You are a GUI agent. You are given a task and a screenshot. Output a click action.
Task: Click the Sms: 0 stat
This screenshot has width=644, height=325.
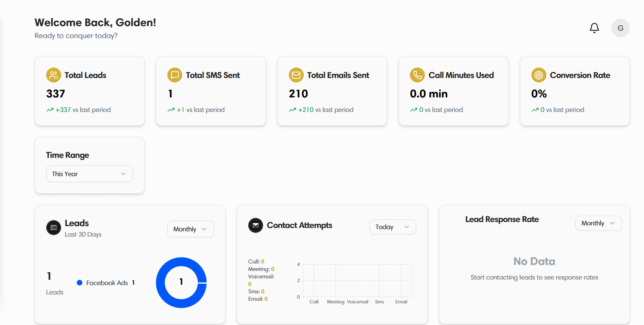(256, 291)
